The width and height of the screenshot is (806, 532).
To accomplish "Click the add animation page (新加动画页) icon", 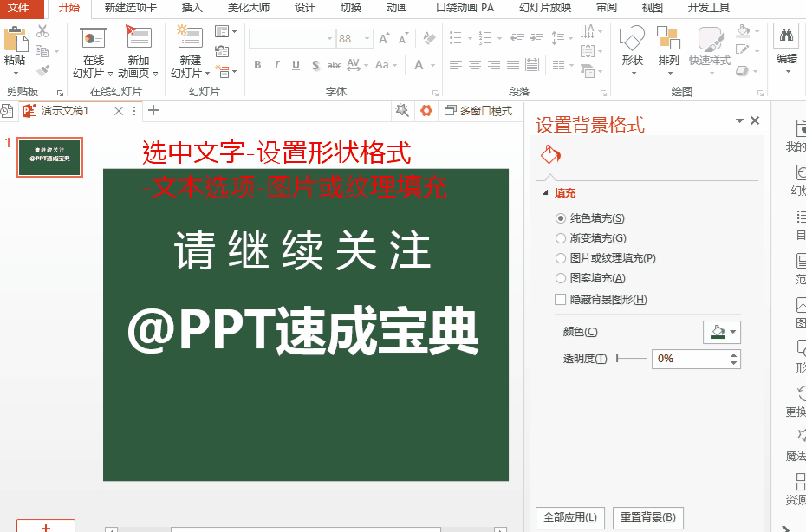I will [139, 38].
